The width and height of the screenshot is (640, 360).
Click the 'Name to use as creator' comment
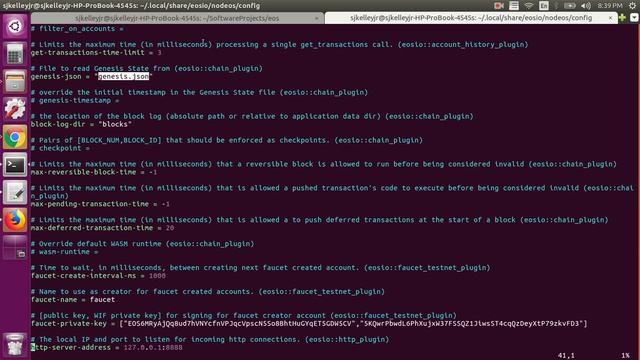pos(208,292)
